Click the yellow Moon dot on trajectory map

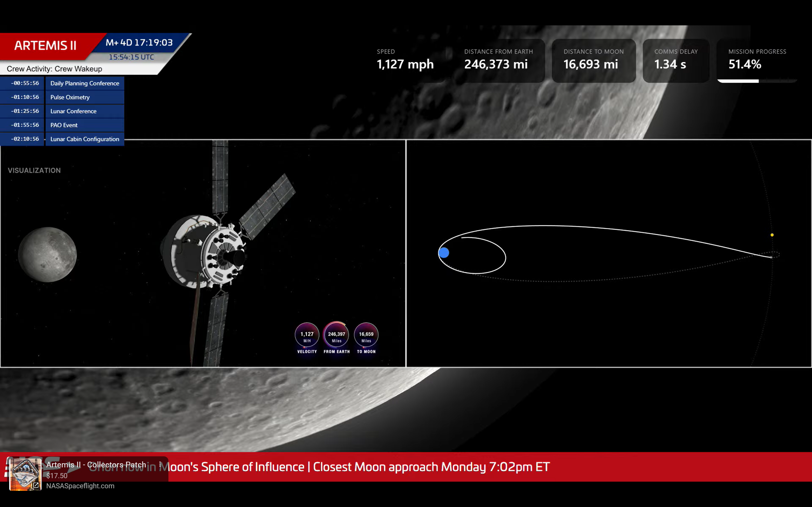pos(772,235)
